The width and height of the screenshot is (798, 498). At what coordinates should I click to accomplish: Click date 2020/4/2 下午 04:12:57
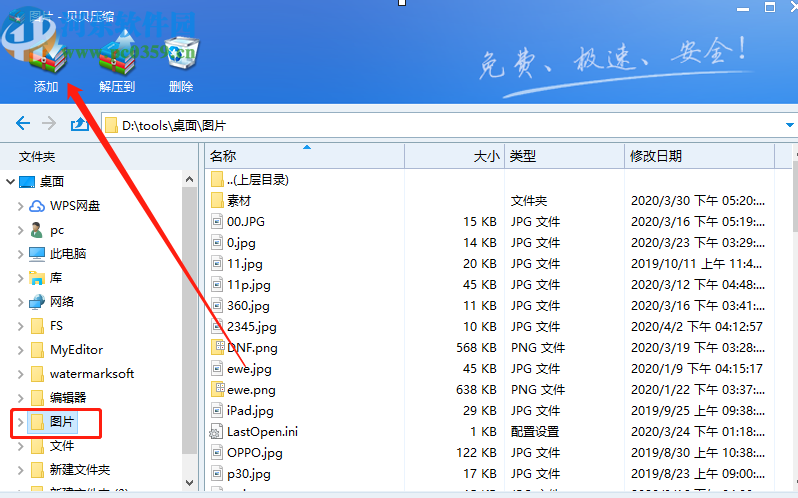click(697, 327)
